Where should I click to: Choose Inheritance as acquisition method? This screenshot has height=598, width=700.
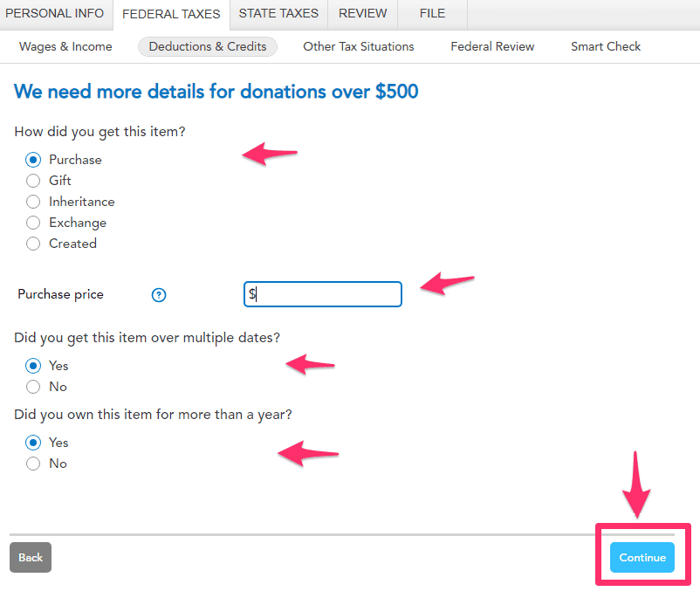click(33, 202)
